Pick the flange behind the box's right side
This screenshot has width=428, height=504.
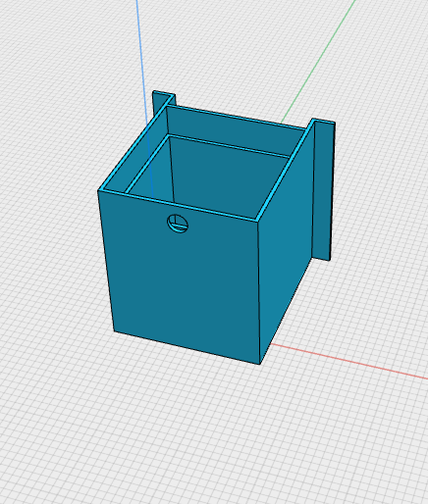(323, 191)
